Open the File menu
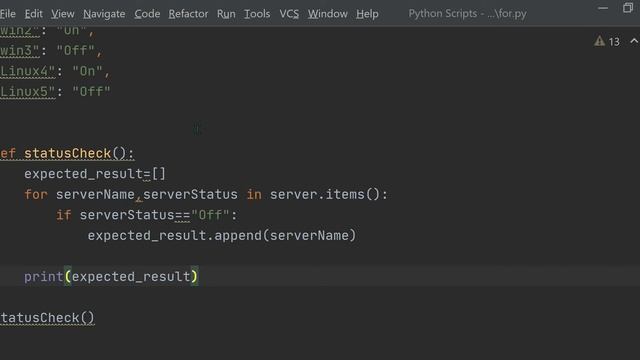This screenshot has height=360, width=640. [x=8, y=14]
